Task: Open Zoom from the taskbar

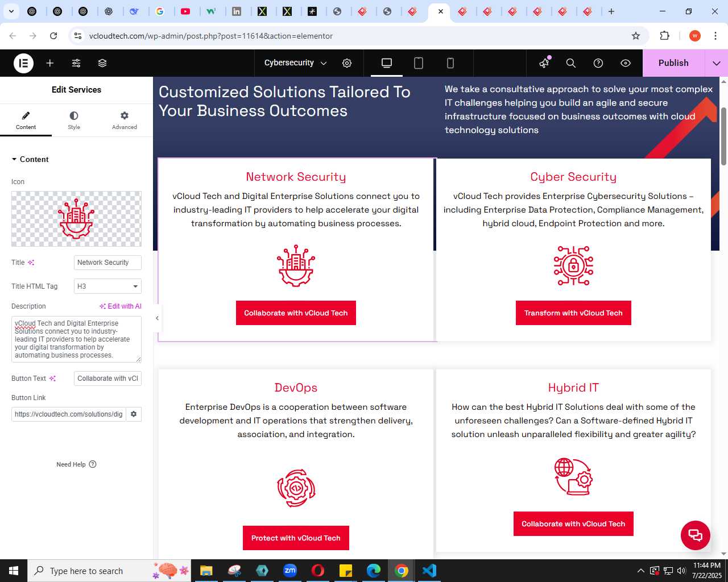Action: (290, 571)
